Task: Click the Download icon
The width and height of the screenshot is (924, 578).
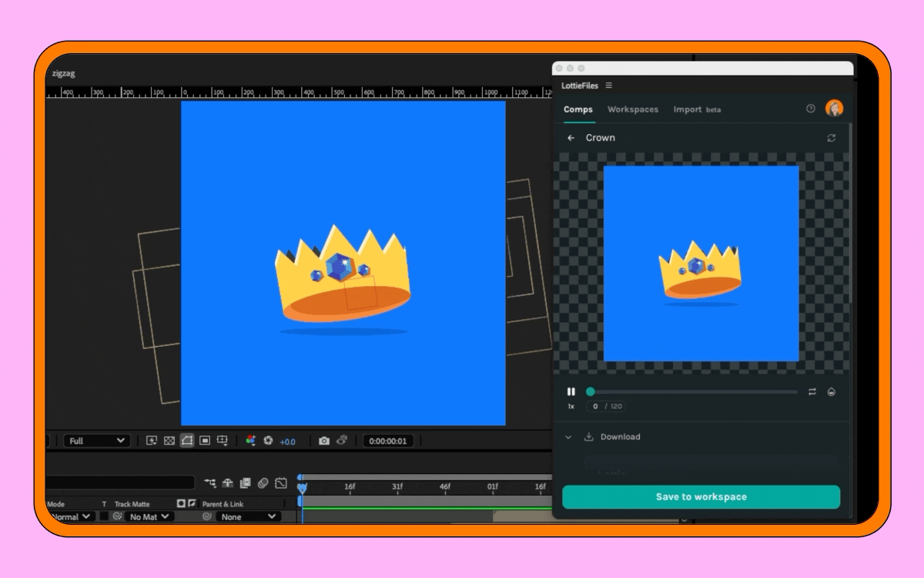Action: click(x=588, y=437)
